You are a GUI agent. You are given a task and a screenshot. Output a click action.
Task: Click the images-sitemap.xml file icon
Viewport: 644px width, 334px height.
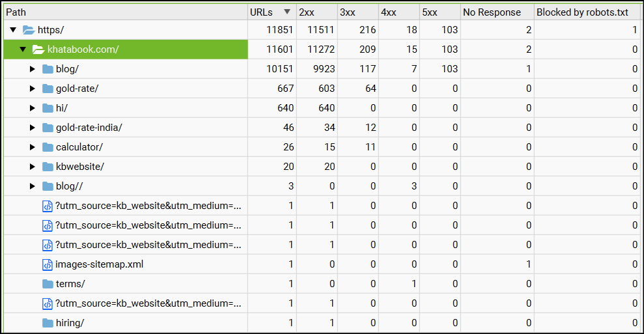[x=48, y=264]
